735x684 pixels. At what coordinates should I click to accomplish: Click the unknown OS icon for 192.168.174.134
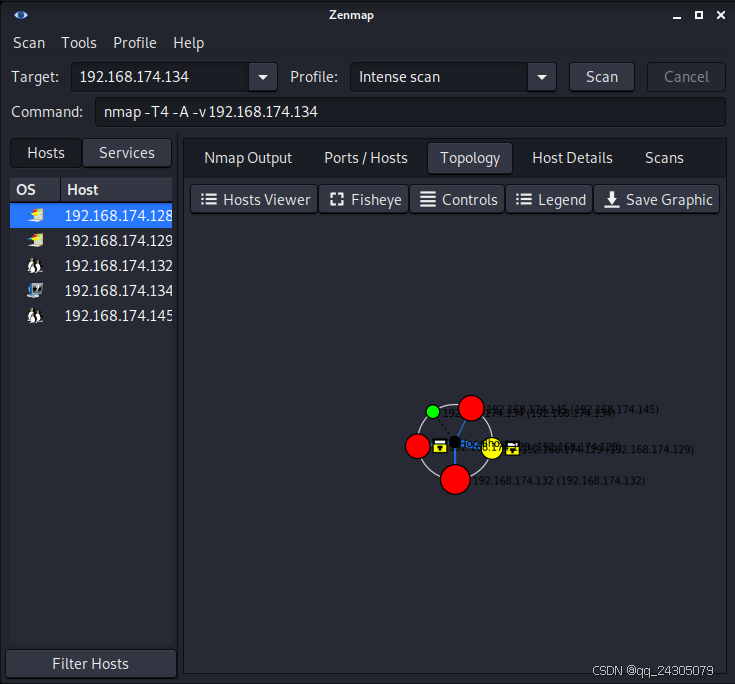point(35,290)
